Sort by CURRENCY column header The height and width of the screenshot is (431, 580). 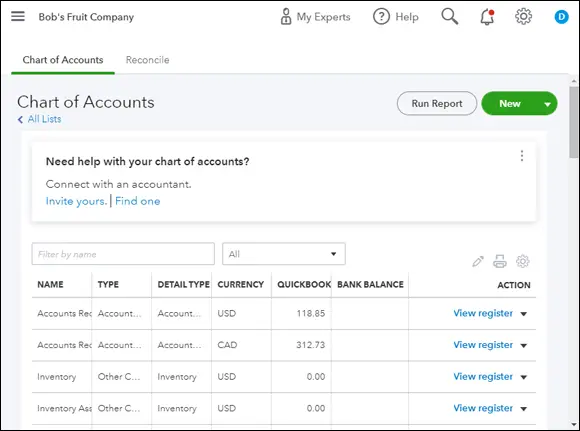click(x=240, y=284)
